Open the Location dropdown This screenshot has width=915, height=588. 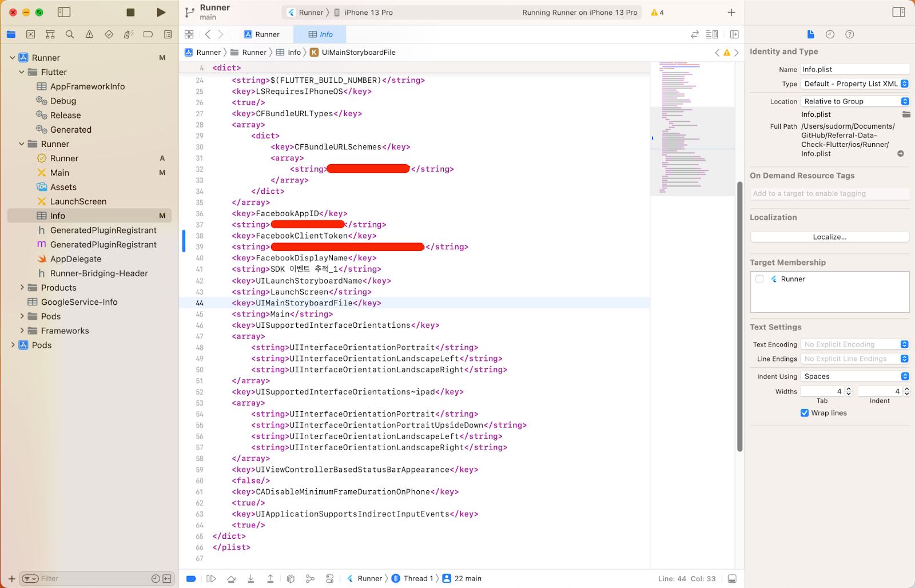click(x=855, y=101)
